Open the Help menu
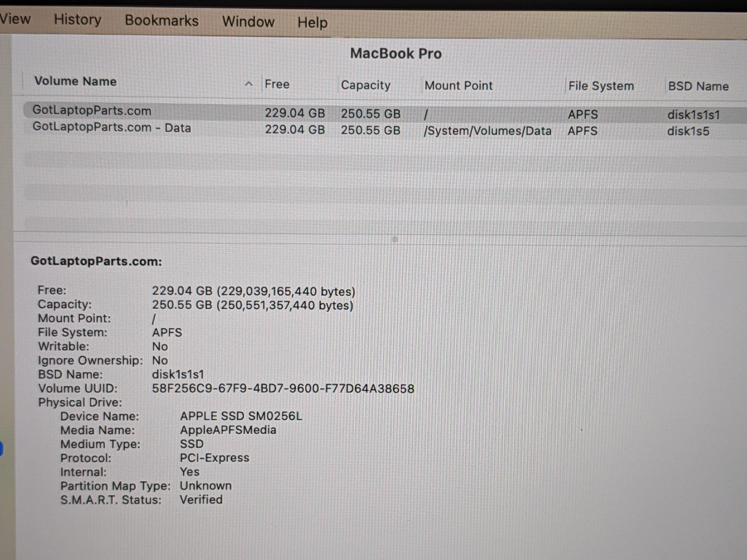Image resolution: width=747 pixels, height=560 pixels. (x=312, y=22)
